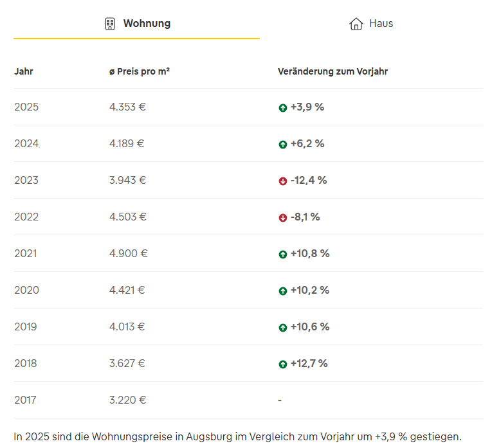Click the Veränderung zum Vorjahr header

333,71
